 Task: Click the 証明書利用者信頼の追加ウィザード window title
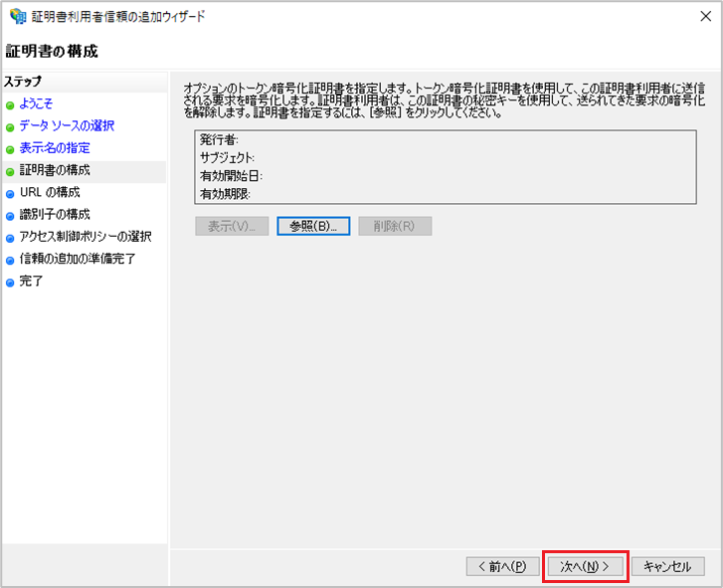pyautogui.click(x=118, y=17)
